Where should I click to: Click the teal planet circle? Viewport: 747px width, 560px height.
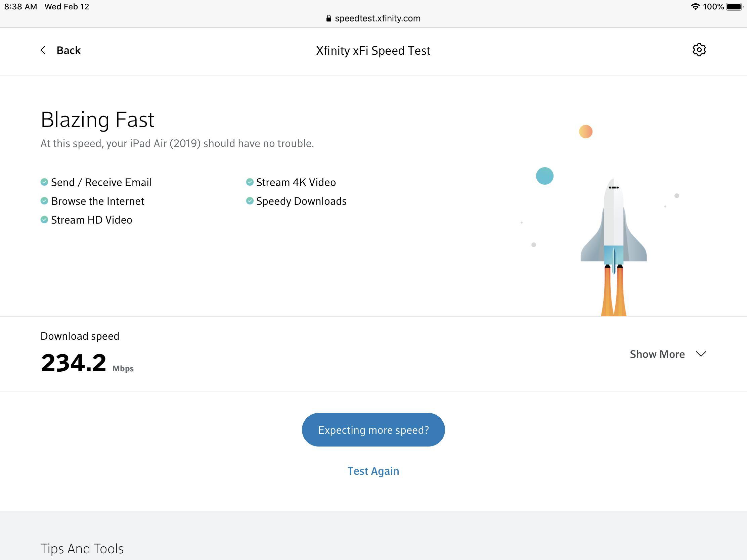tap(544, 176)
